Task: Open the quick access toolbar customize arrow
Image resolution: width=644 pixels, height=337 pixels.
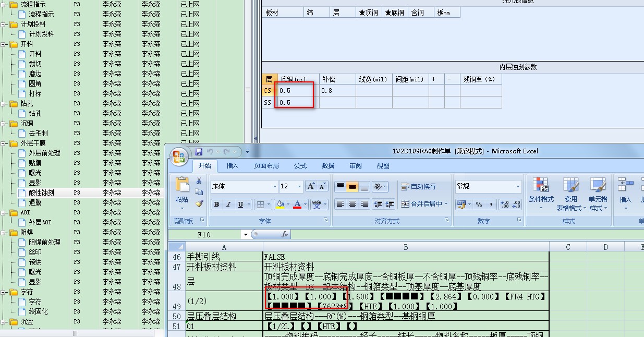Action: point(247,152)
